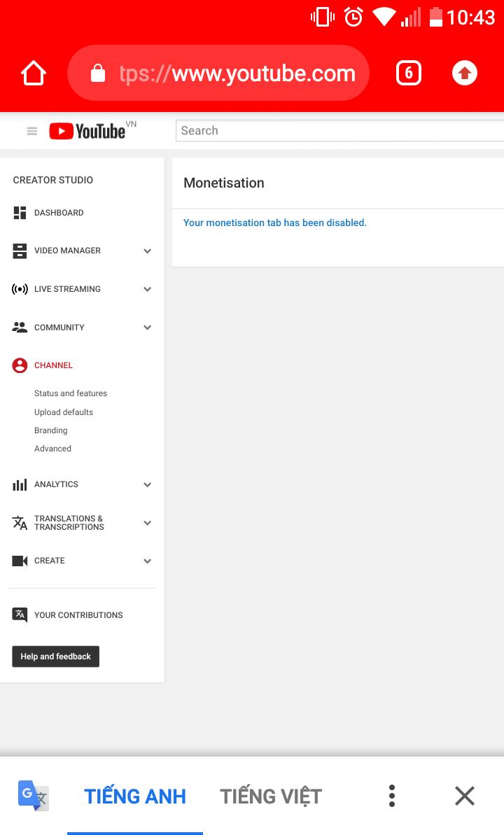
Task: Click the Video Manager icon
Action: (x=20, y=251)
